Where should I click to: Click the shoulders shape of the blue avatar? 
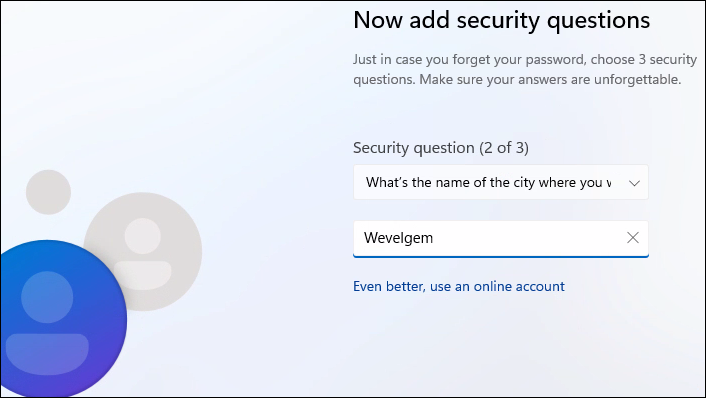(47, 354)
